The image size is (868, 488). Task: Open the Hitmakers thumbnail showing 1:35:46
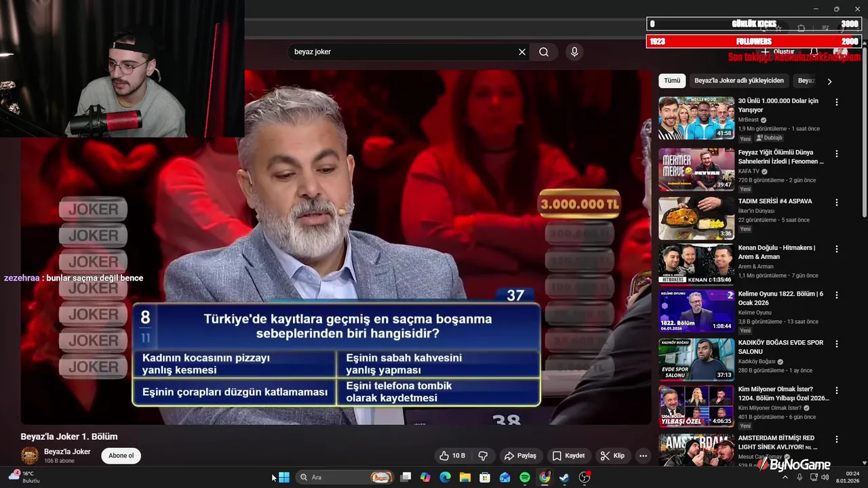click(696, 264)
